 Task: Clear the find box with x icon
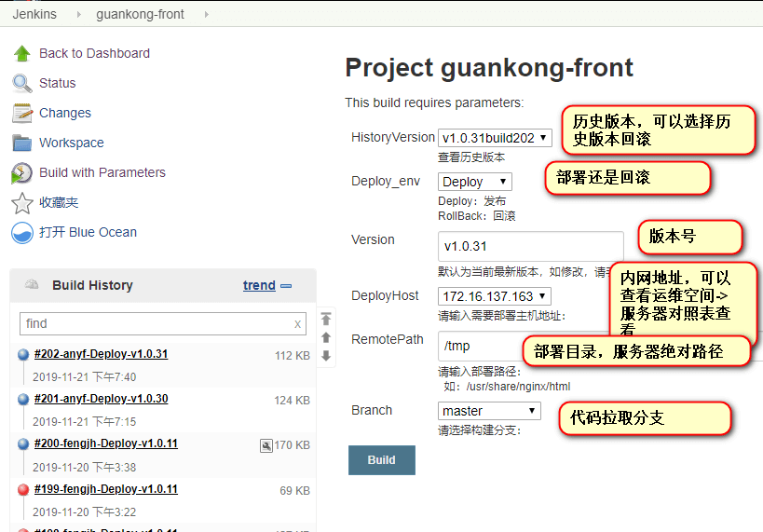297,324
